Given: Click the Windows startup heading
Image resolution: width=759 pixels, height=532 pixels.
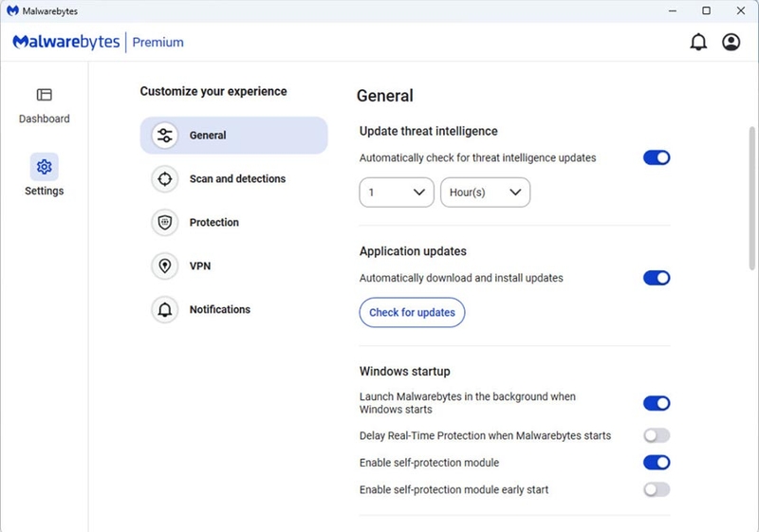Looking at the screenshot, I should [x=405, y=372].
